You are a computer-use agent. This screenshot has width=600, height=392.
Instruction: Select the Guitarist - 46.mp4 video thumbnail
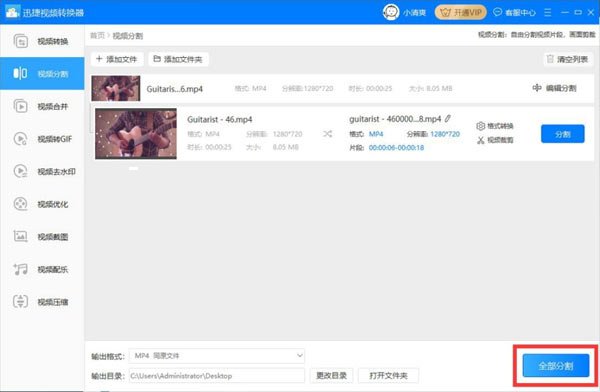(136, 134)
